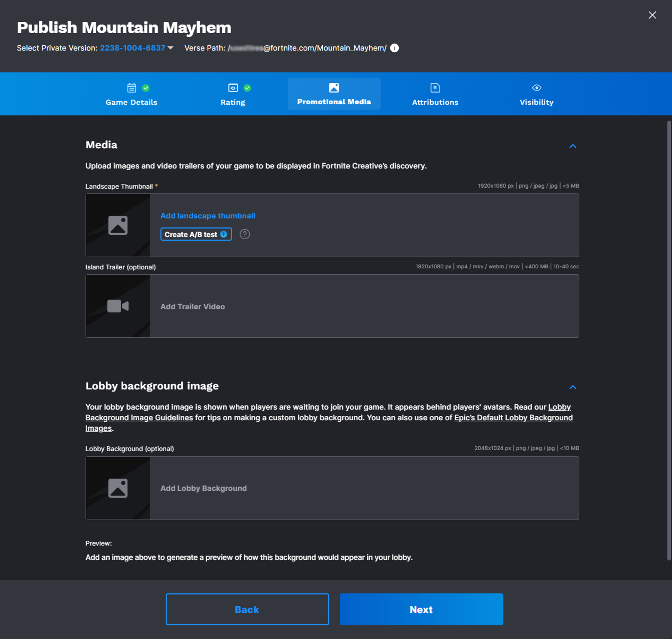Viewport: 672px width, 639px height.
Task: Open A/B test help question mark
Action: point(245,234)
